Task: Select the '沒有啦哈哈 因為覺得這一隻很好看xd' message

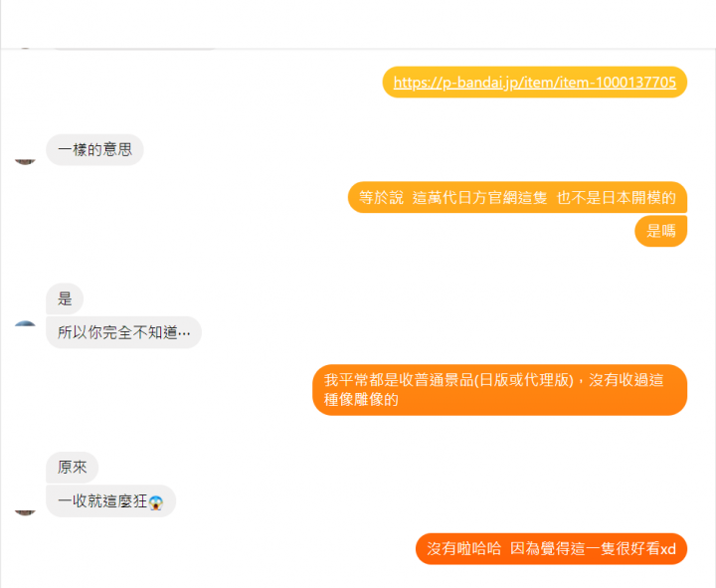Action: (551, 549)
